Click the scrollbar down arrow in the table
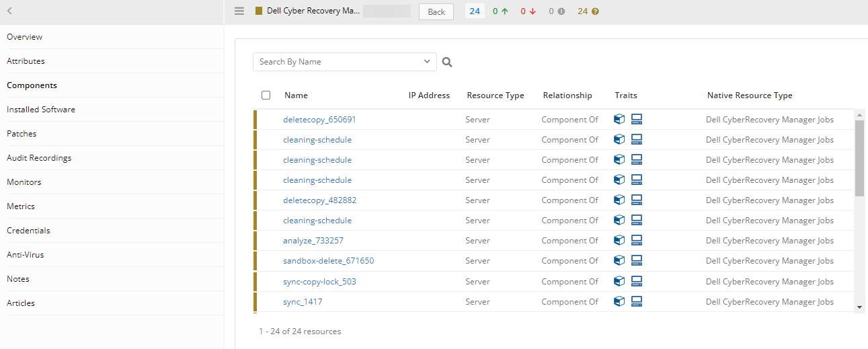This screenshot has height=349, width=868. pyautogui.click(x=859, y=307)
